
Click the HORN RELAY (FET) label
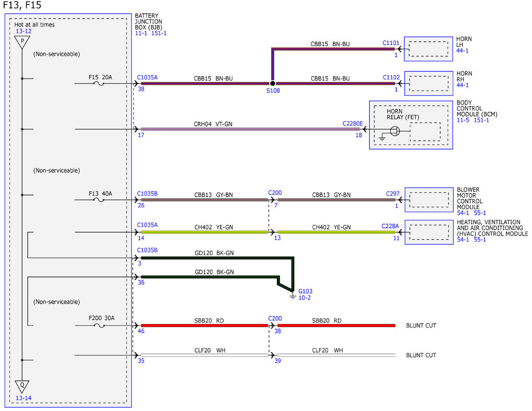tap(403, 114)
